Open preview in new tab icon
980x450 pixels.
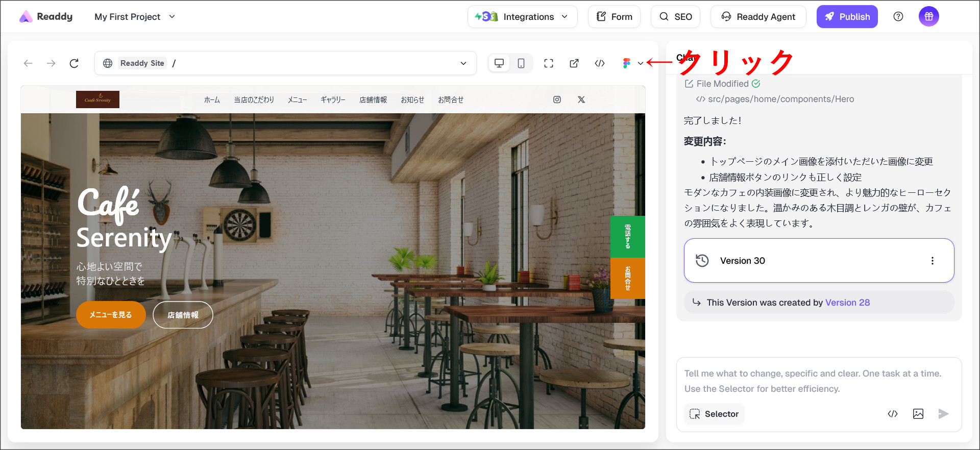click(x=574, y=63)
